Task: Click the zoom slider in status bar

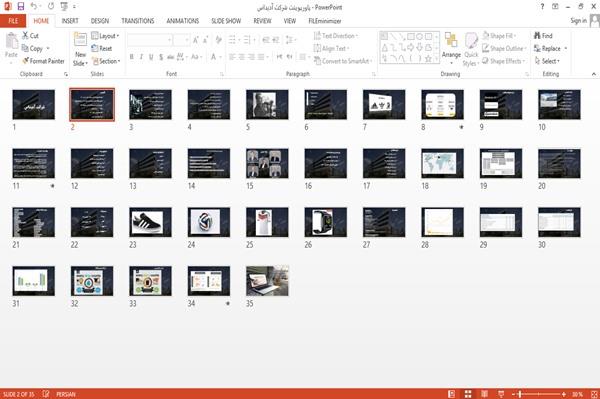Action: click(539, 394)
